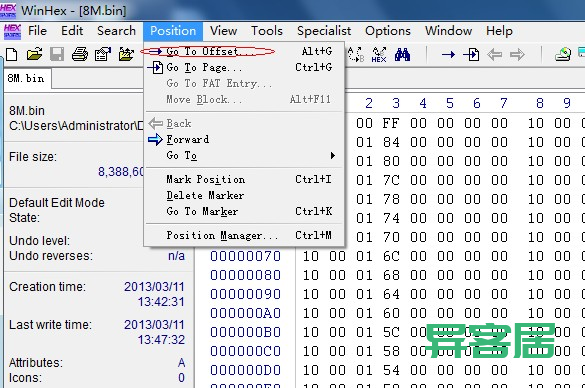Image resolution: width=585 pixels, height=388 pixels.
Task: Click hex byte 6C in row 00000070
Action: click(x=391, y=256)
